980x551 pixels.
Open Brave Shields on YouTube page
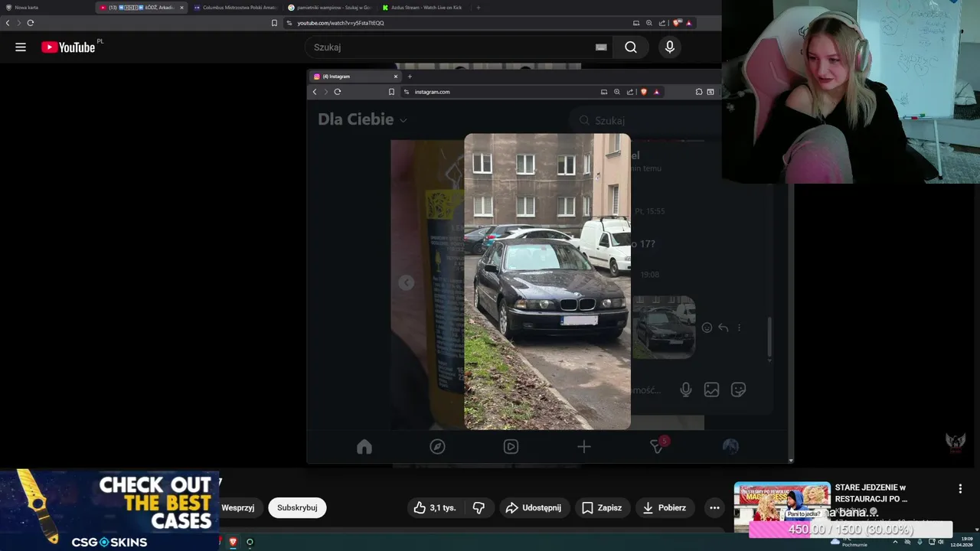[676, 23]
